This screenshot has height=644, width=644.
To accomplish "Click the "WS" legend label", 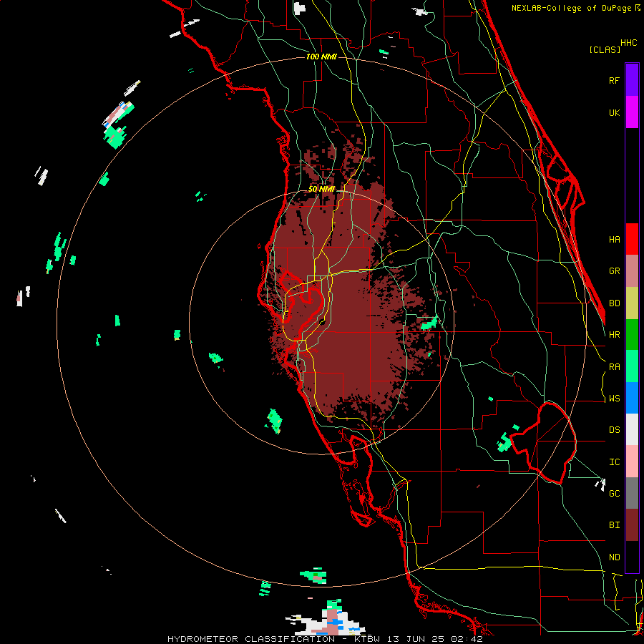I will point(614,399).
